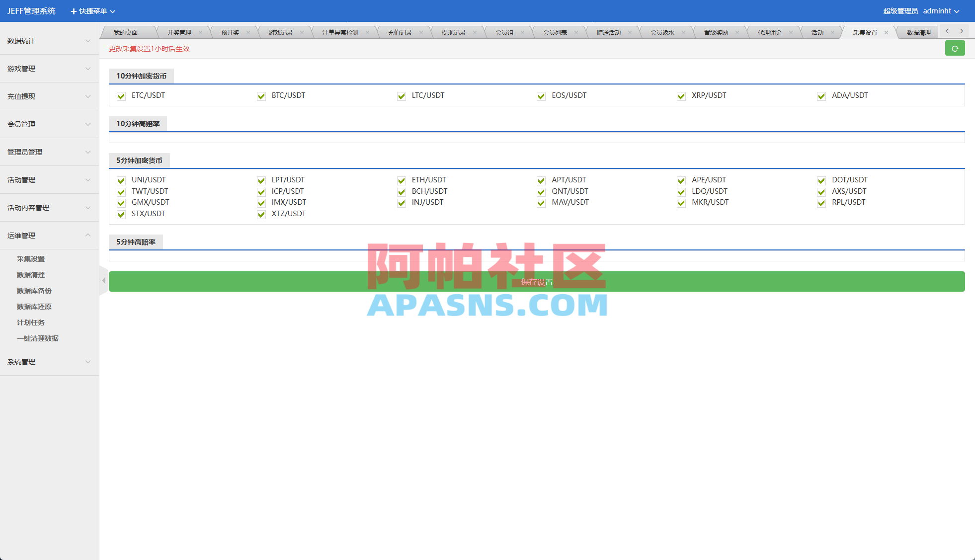Image resolution: width=975 pixels, height=560 pixels.
Task: Collapse the sidebar with the triangle handle
Action: (103, 281)
